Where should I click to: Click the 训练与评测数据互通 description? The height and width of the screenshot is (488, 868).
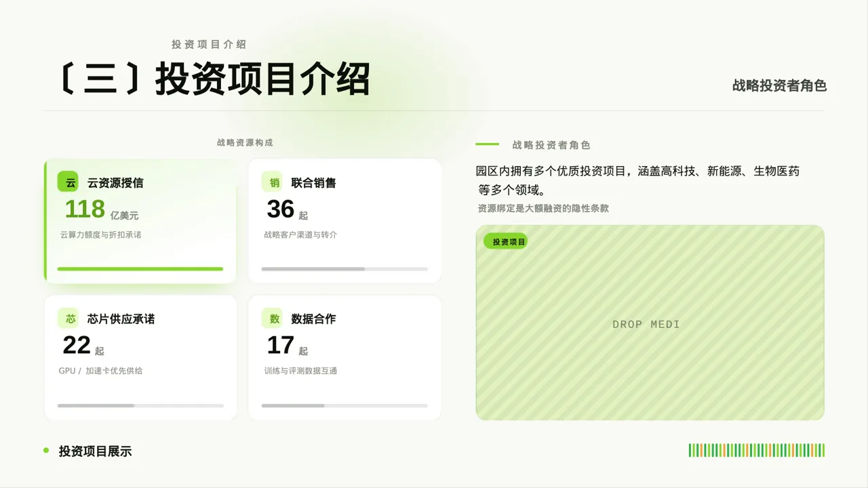(300, 371)
